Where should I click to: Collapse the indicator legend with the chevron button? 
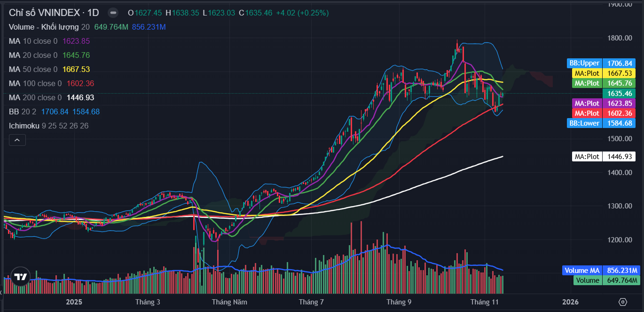click(17, 140)
